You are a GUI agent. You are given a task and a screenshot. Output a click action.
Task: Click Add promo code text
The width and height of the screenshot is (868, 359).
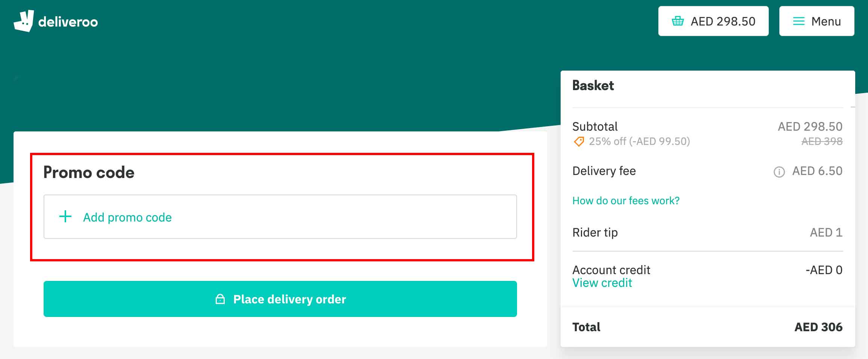tap(127, 217)
